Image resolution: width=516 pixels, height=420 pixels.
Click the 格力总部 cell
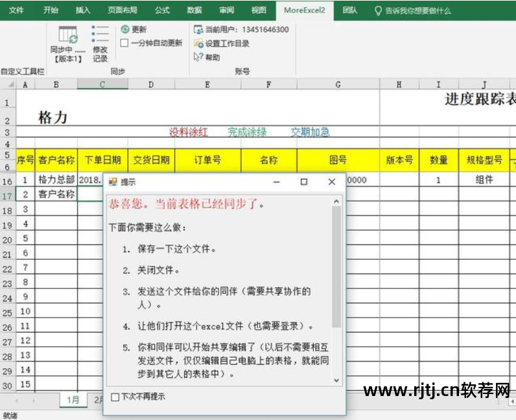56,180
